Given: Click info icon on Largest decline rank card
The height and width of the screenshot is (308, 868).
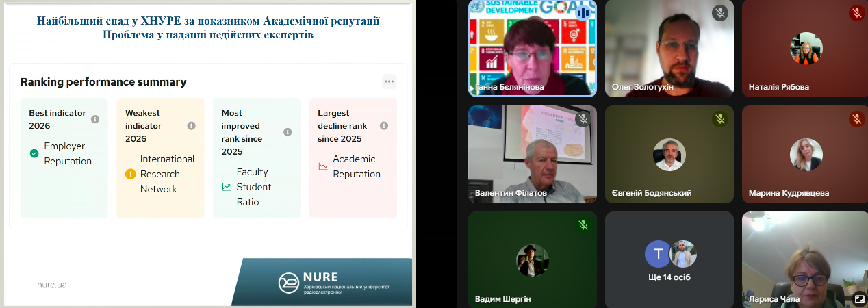Looking at the screenshot, I should coord(384,126).
